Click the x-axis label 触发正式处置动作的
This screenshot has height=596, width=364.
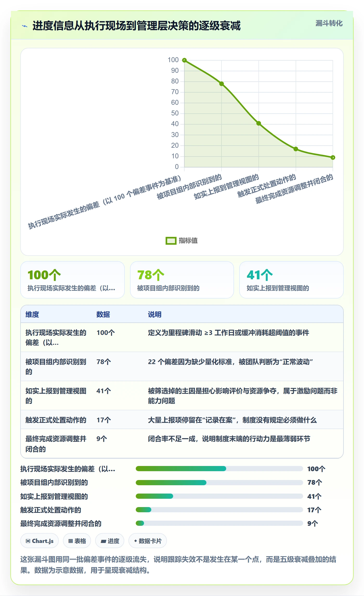pos(267,185)
